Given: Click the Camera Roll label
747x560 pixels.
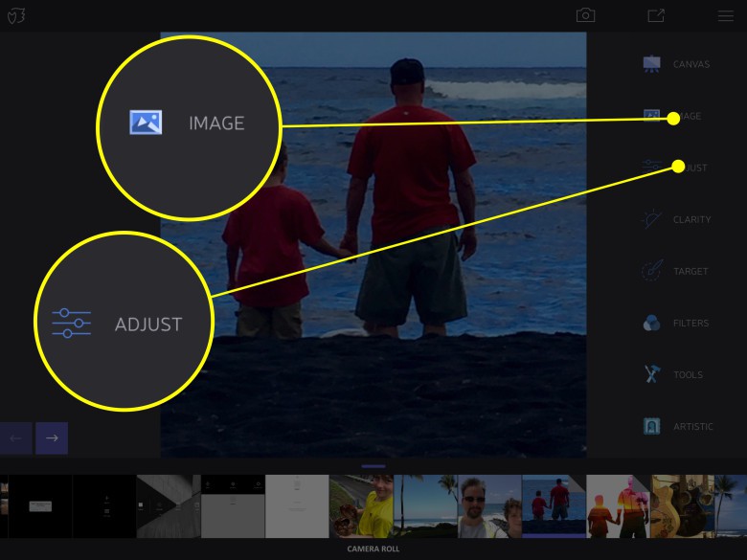Looking at the screenshot, I should pos(373,549).
